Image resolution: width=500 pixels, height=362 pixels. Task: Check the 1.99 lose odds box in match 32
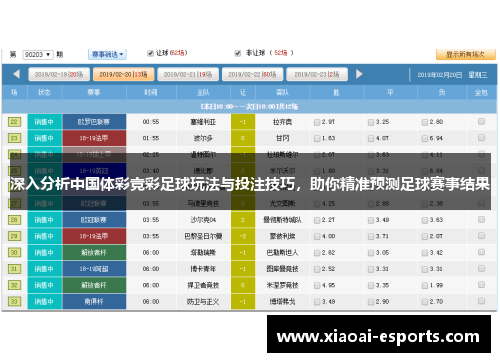coord(425,286)
